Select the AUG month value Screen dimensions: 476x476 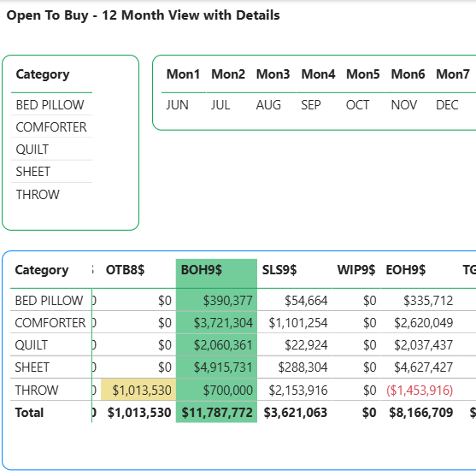pyautogui.click(x=268, y=105)
